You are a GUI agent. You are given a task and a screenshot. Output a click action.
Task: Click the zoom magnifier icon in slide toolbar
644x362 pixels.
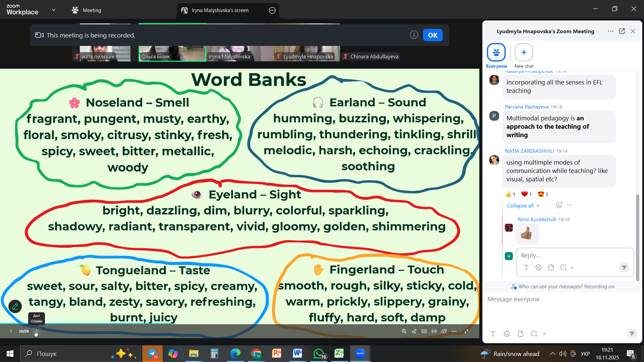(x=404, y=331)
